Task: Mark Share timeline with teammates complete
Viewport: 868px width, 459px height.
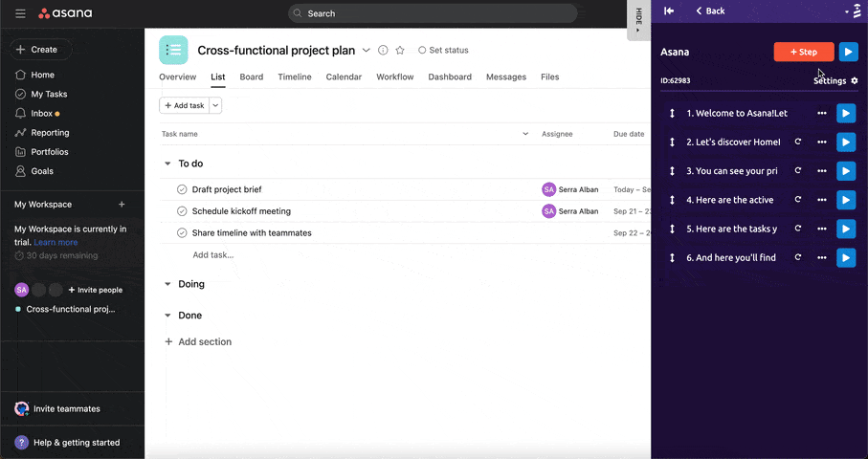Action: tap(182, 232)
